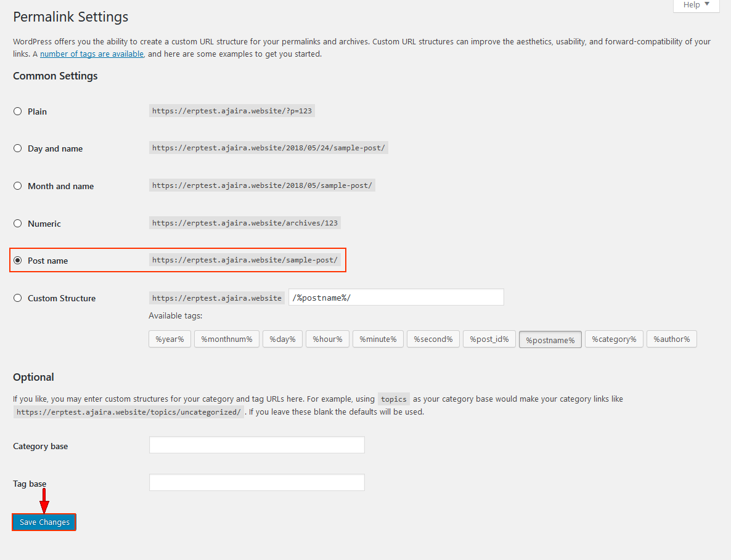Click into the Category base field

click(x=257, y=445)
